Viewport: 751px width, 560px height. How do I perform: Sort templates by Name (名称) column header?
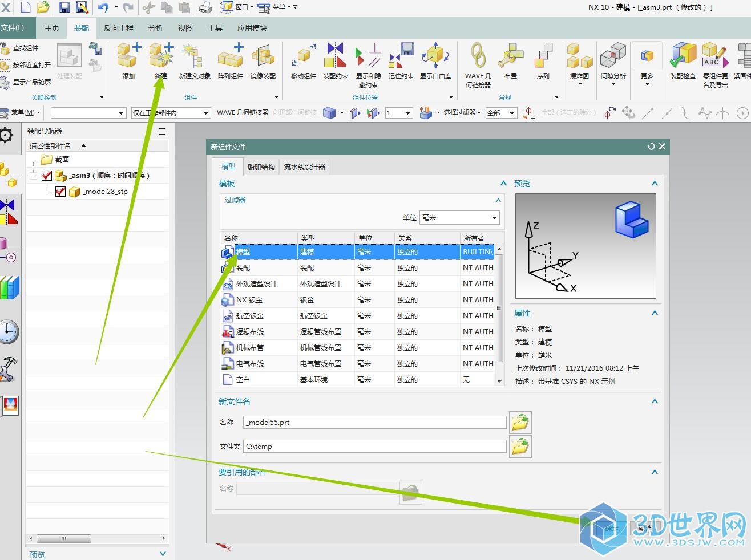click(x=259, y=238)
